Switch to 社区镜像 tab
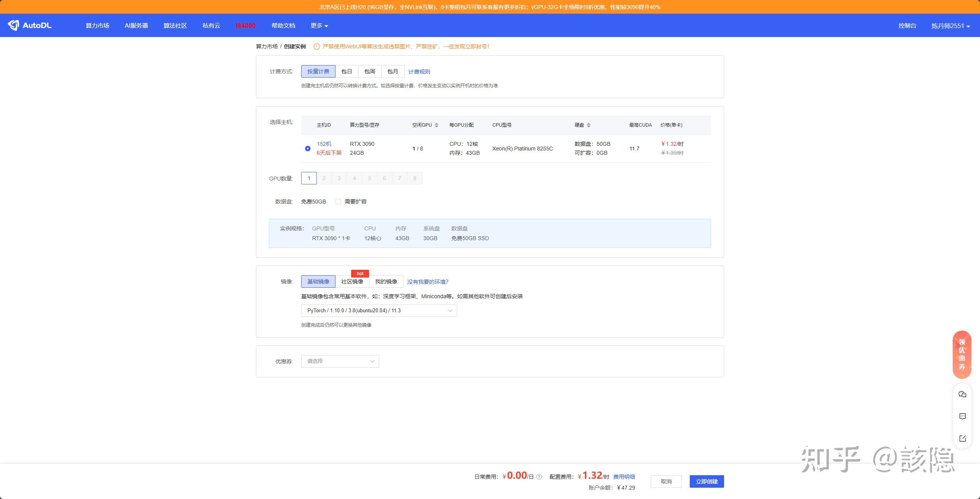 tap(352, 281)
